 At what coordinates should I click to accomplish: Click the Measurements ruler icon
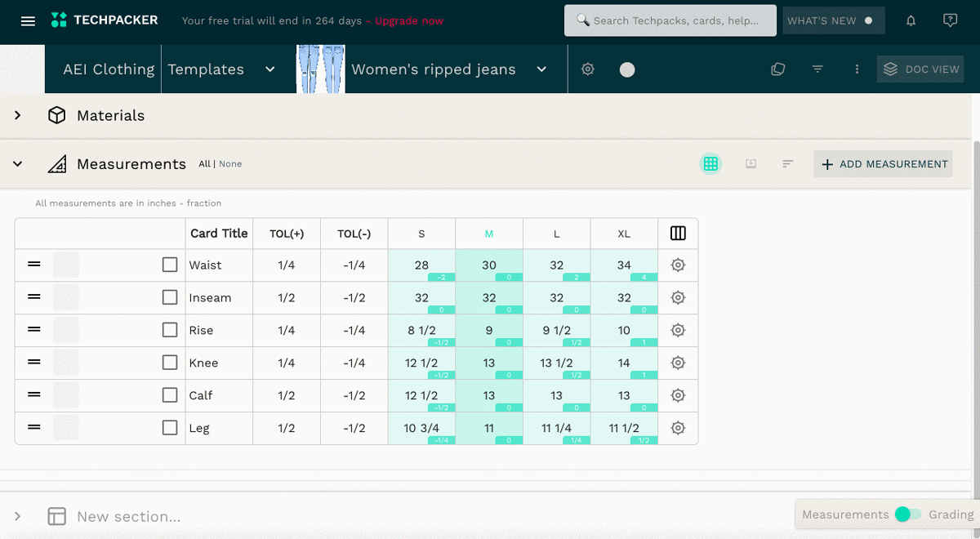coord(56,164)
